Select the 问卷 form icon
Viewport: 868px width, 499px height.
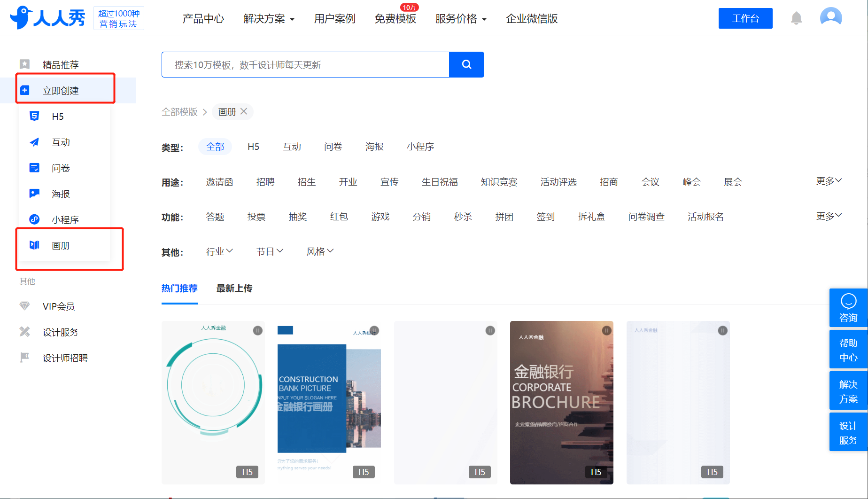coord(34,168)
